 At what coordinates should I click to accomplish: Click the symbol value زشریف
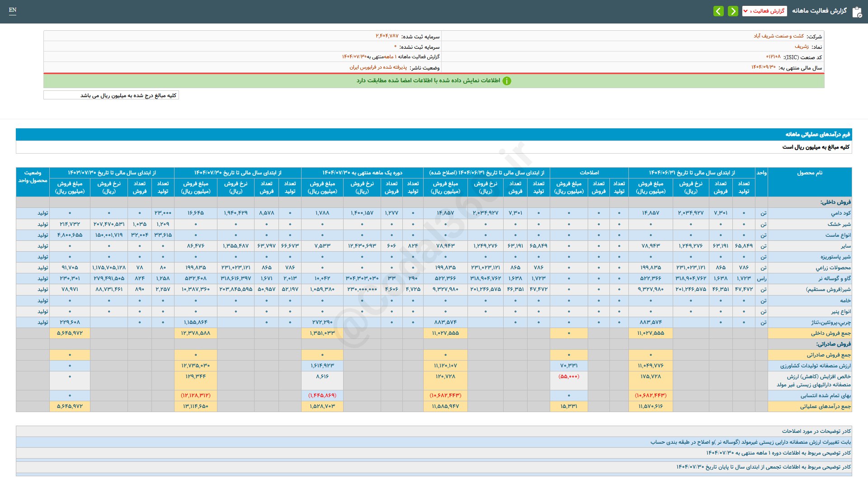(802, 47)
